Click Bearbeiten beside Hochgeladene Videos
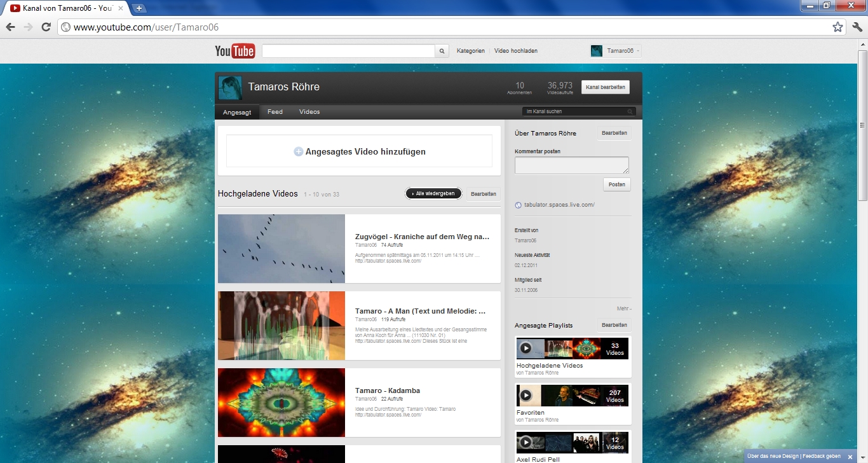Image resolution: width=868 pixels, height=463 pixels. [484, 194]
